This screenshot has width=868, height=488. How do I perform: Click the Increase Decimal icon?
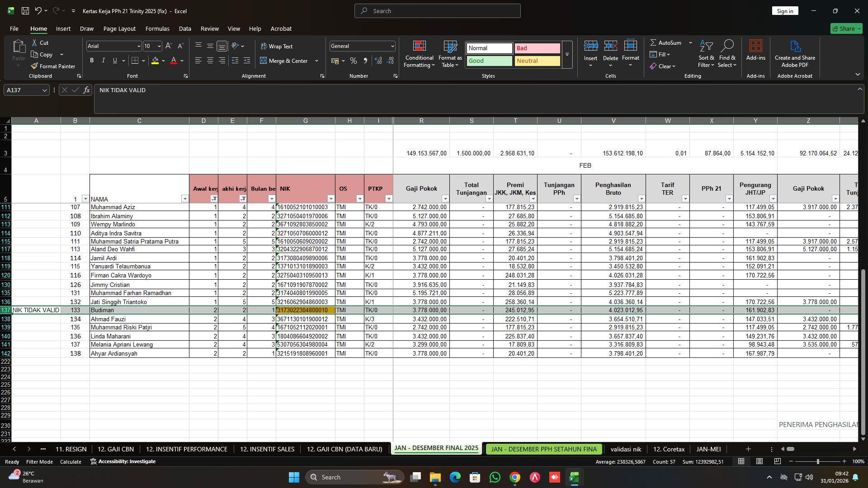378,61
